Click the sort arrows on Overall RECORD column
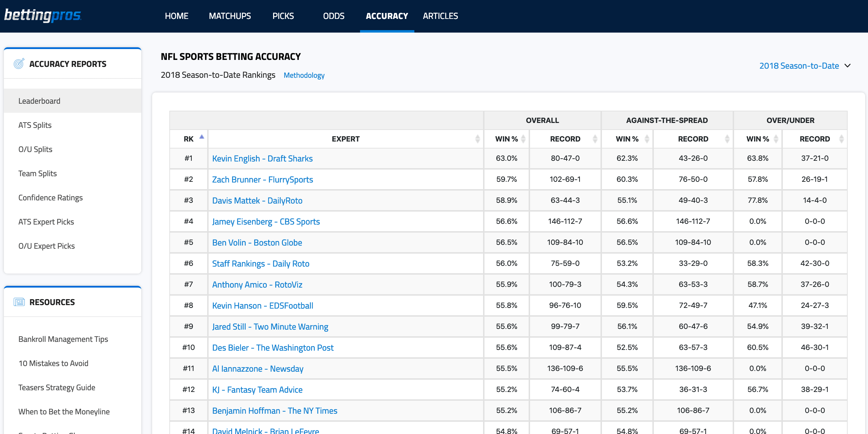The image size is (868, 434). point(595,139)
